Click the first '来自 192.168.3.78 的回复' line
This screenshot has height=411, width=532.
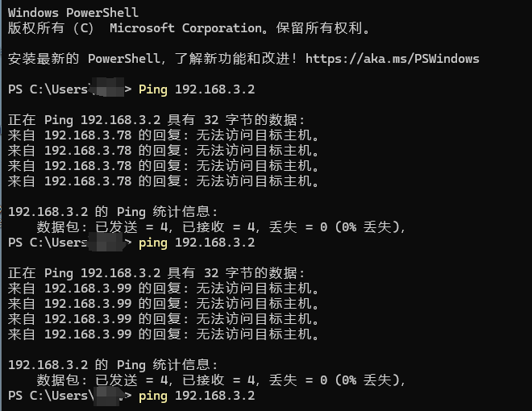(163, 135)
